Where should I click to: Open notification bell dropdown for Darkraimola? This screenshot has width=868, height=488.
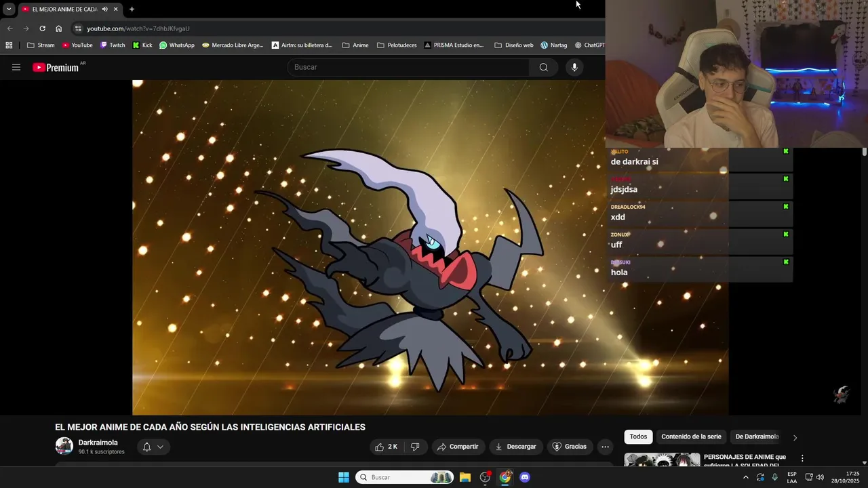[x=153, y=447]
